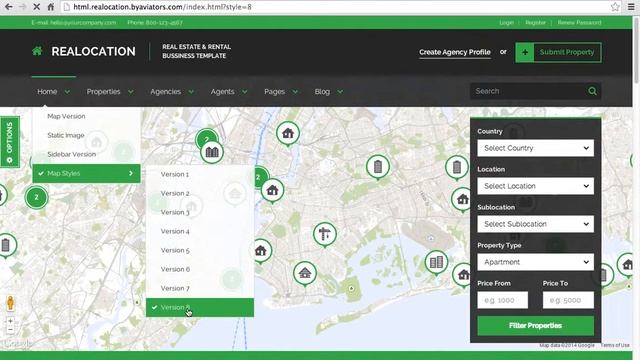Click the Street View pegman icon

click(10, 303)
